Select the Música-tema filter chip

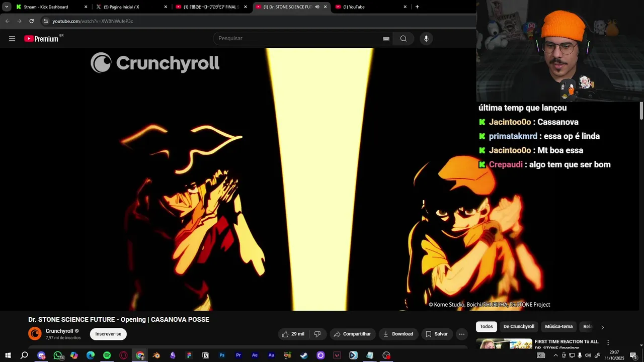[x=559, y=327]
